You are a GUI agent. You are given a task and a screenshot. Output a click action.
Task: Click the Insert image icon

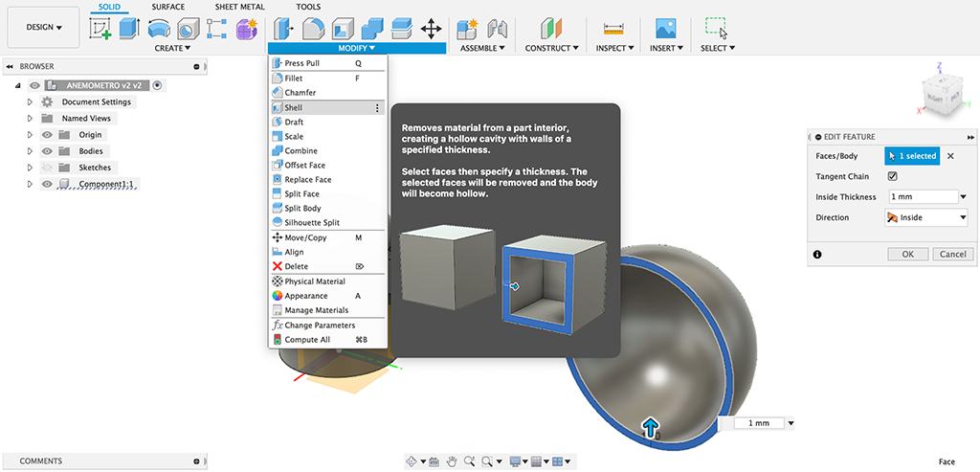pos(666,29)
